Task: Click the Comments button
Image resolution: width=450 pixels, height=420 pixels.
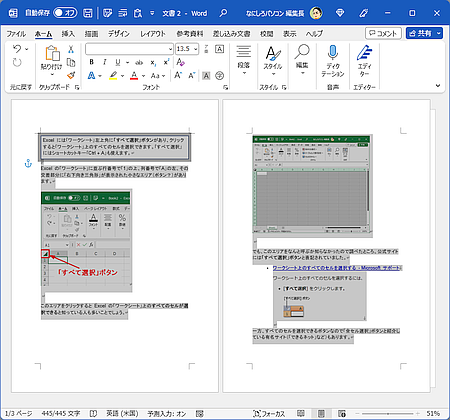Action: [383, 33]
